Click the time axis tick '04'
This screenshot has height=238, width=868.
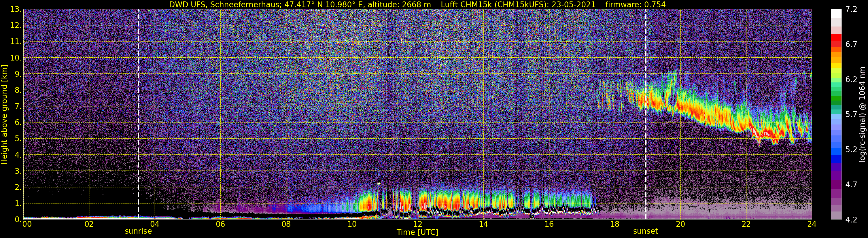[155, 224]
